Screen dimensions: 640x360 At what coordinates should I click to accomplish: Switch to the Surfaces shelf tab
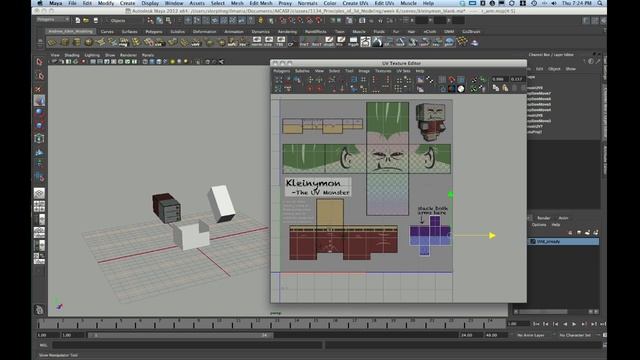click(130, 31)
